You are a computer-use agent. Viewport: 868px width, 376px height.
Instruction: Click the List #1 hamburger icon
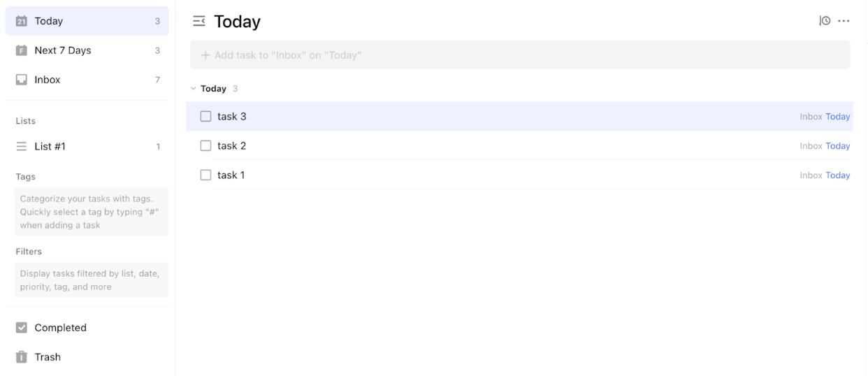tap(22, 147)
